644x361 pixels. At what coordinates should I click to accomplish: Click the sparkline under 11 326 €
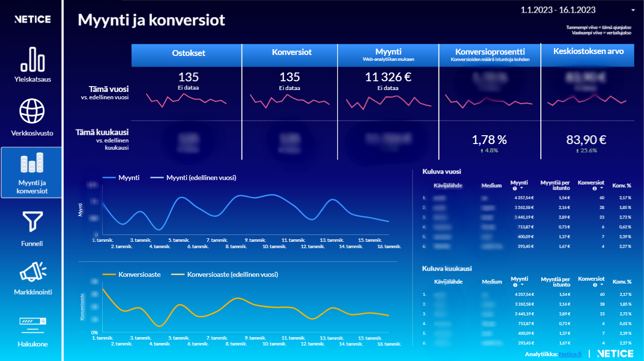coord(389,102)
